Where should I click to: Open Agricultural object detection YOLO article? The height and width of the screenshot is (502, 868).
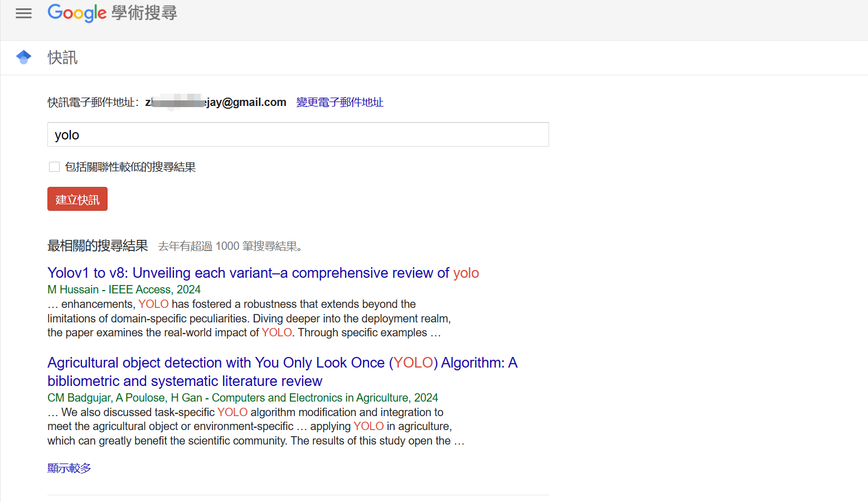coord(283,371)
